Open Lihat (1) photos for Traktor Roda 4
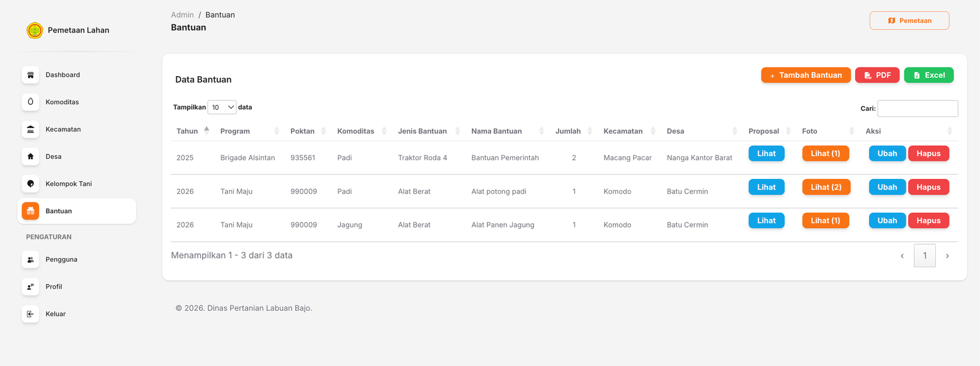Screen dimensions: 980x366 (826, 153)
